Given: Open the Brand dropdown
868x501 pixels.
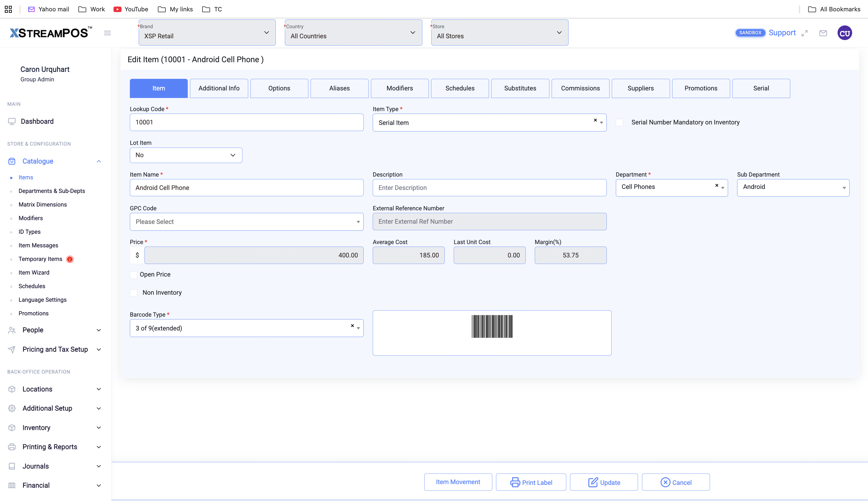Looking at the screenshot, I should (207, 33).
